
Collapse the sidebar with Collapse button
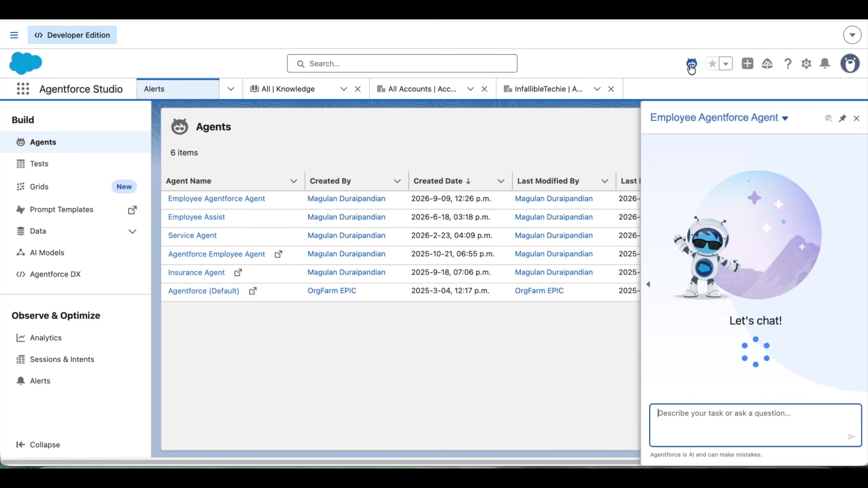38,445
